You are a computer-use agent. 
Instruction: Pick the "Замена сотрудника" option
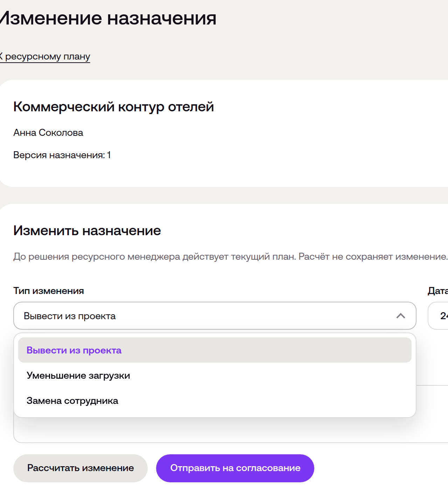tap(215, 400)
